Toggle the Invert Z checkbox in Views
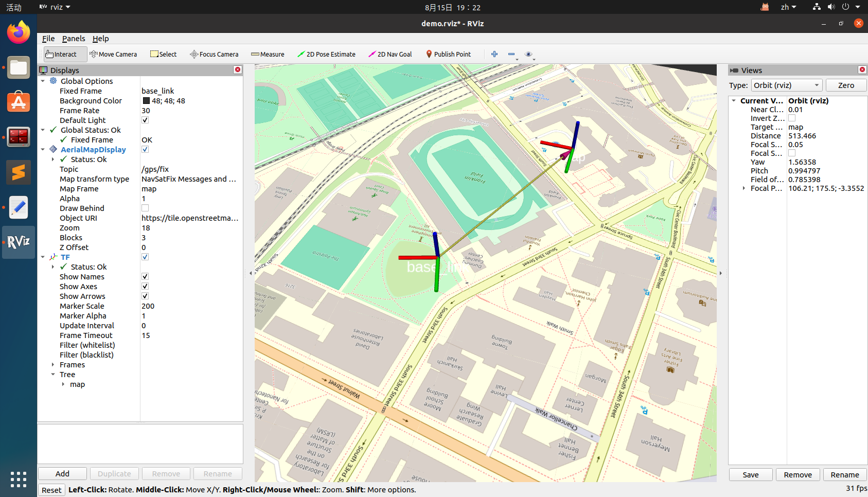 coord(792,118)
